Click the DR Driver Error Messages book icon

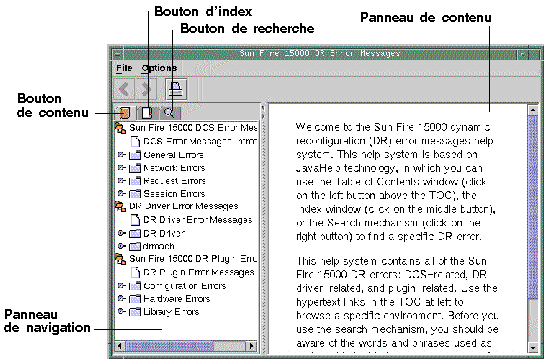click(120, 206)
